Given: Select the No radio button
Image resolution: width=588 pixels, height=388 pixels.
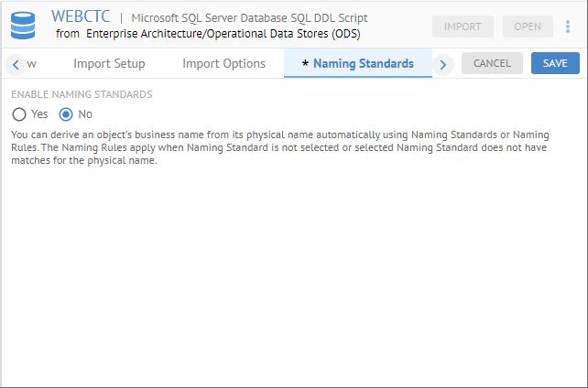Looking at the screenshot, I should pyautogui.click(x=66, y=114).
